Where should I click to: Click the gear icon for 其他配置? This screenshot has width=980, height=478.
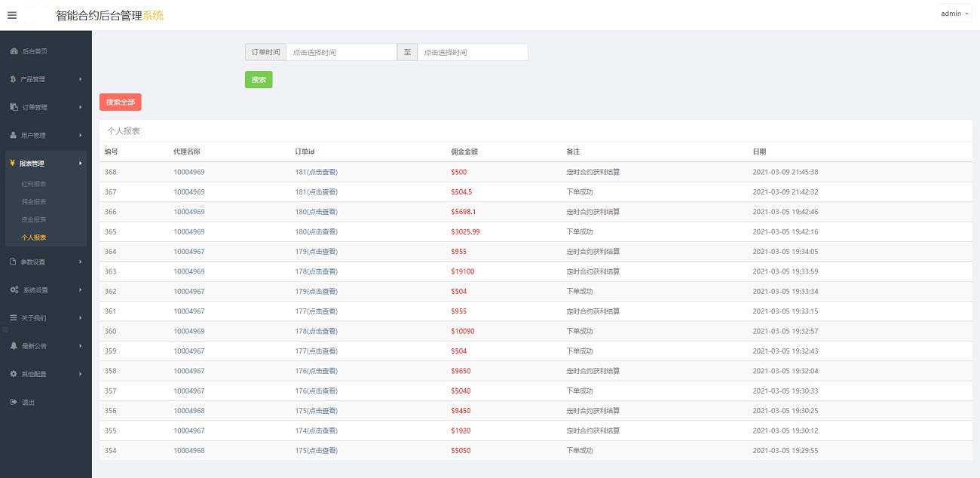pos(14,373)
